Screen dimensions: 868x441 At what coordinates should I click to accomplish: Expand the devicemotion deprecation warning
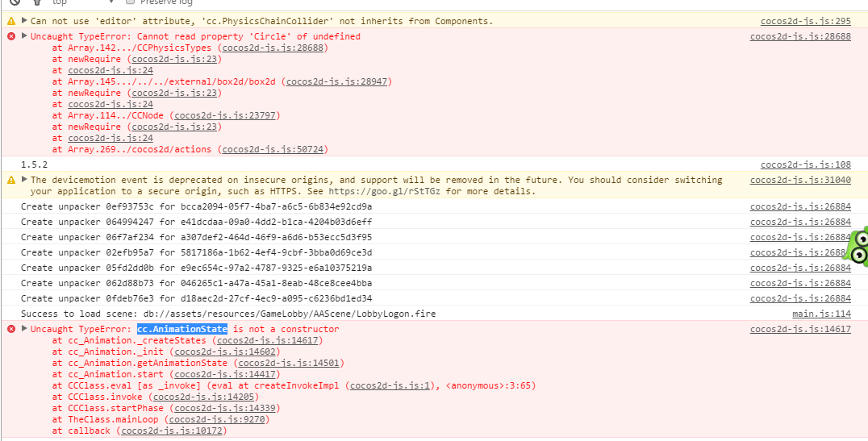tap(24, 180)
